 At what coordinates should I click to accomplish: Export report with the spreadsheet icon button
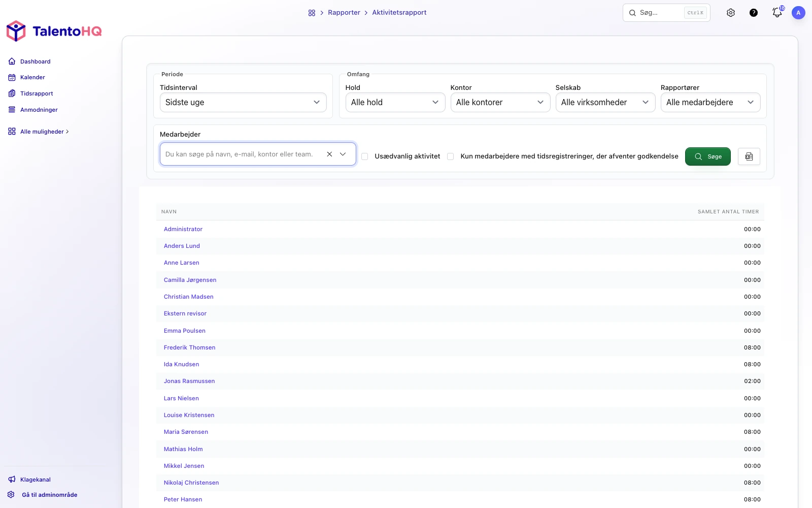[x=749, y=156]
